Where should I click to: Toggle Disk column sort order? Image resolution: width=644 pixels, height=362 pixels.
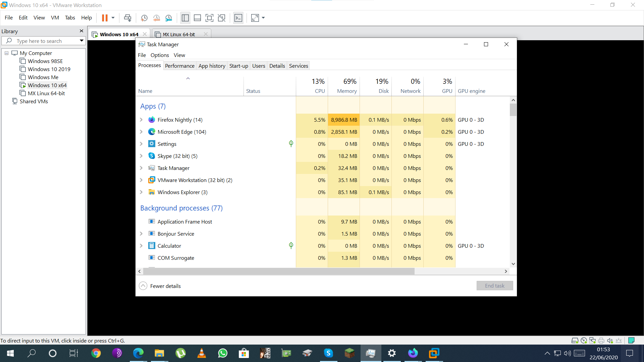coord(383,90)
